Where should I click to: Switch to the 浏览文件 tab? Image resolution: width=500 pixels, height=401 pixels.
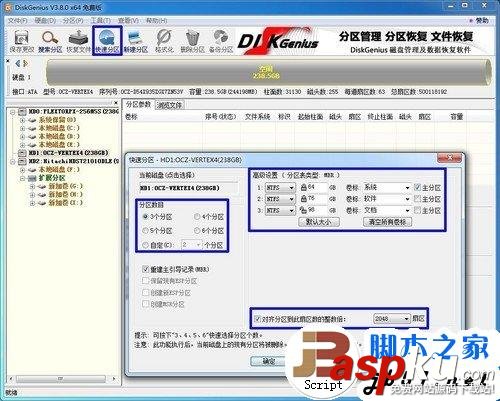(170, 105)
